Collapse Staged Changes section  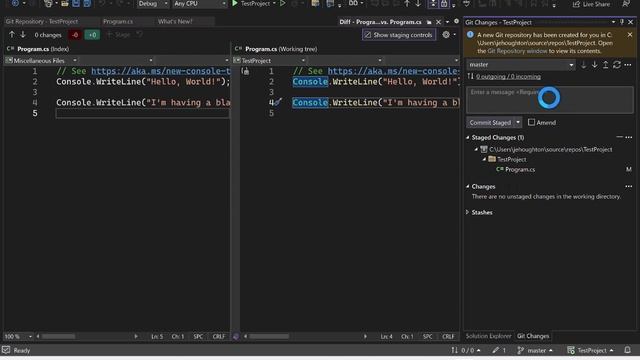(468, 138)
